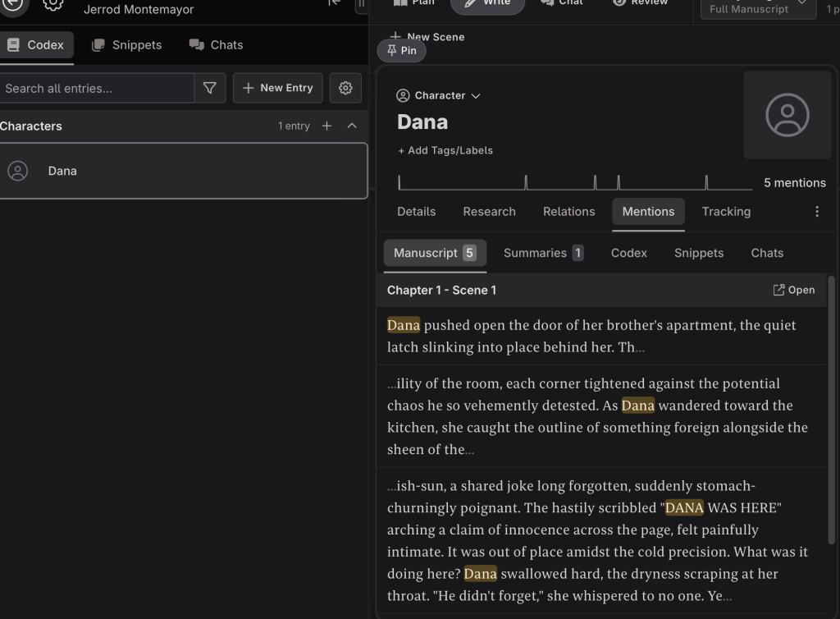Add a New Scene

click(427, 36)
